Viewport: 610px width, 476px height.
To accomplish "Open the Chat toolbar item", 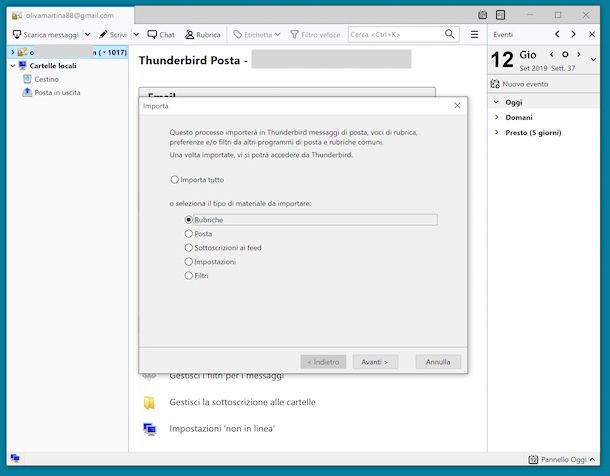I will pyautogui.click(x=161, y=35).
